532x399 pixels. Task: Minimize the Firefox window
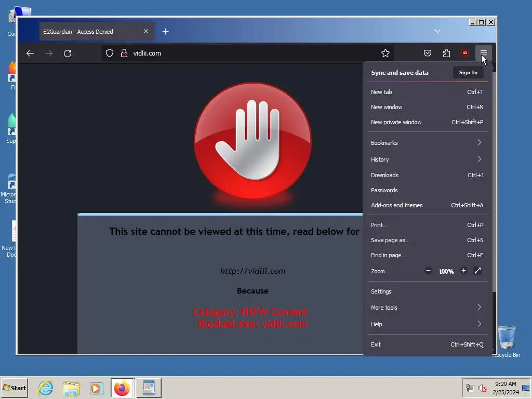point(473,22)
